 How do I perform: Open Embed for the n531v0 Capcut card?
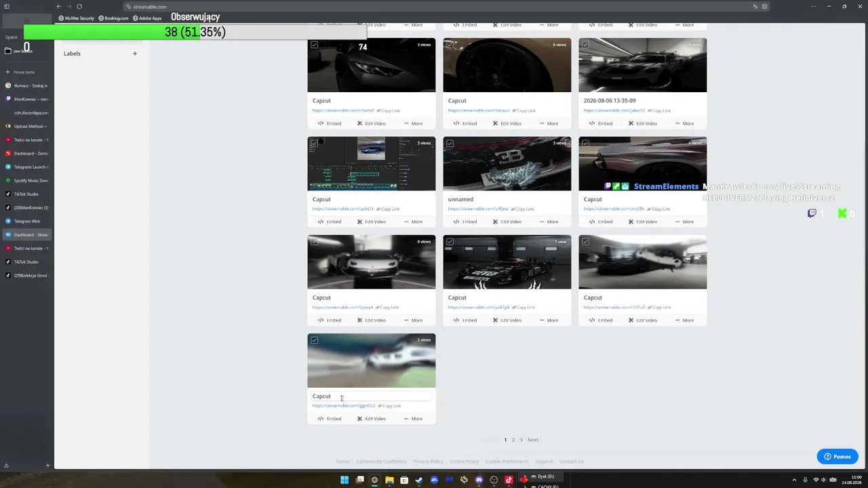(x=601, y=320)
